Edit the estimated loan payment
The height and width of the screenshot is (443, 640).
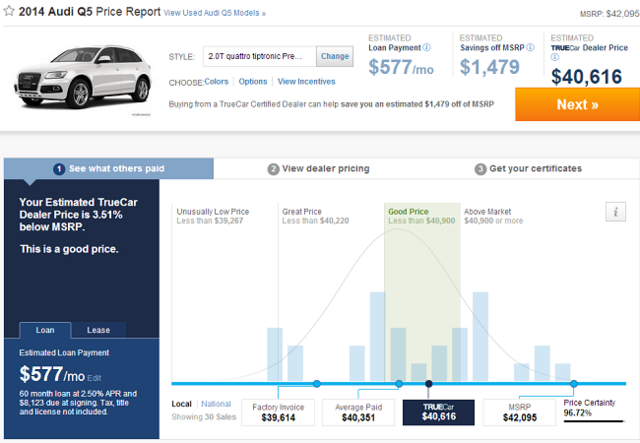(x=94, y=378)
